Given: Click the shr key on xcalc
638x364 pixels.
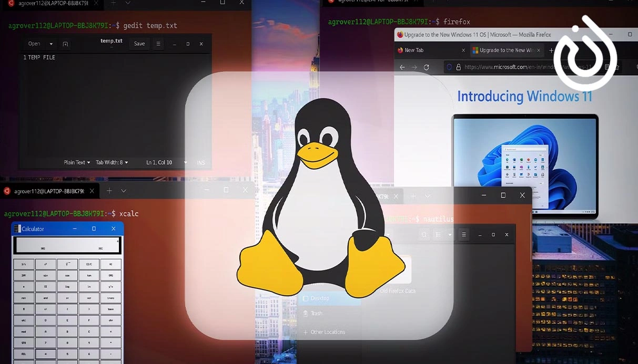Looking at the screenshot, I should click(x=110, y=320).
